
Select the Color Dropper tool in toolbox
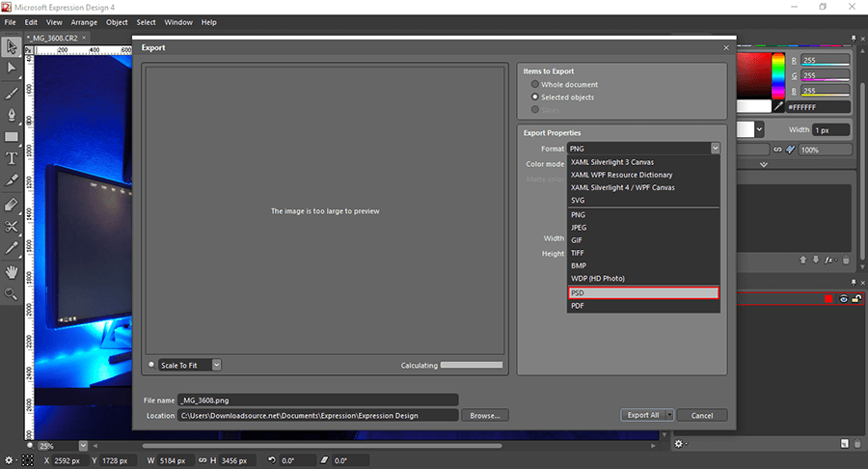pyautogui.click(x=11, y=248)
